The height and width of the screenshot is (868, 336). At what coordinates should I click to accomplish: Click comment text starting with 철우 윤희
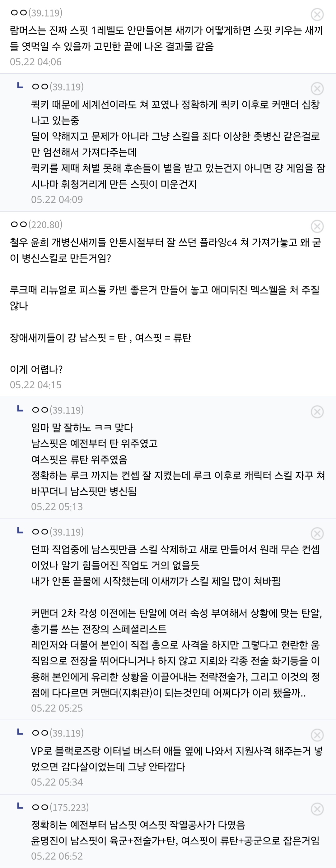coord(165,250)
